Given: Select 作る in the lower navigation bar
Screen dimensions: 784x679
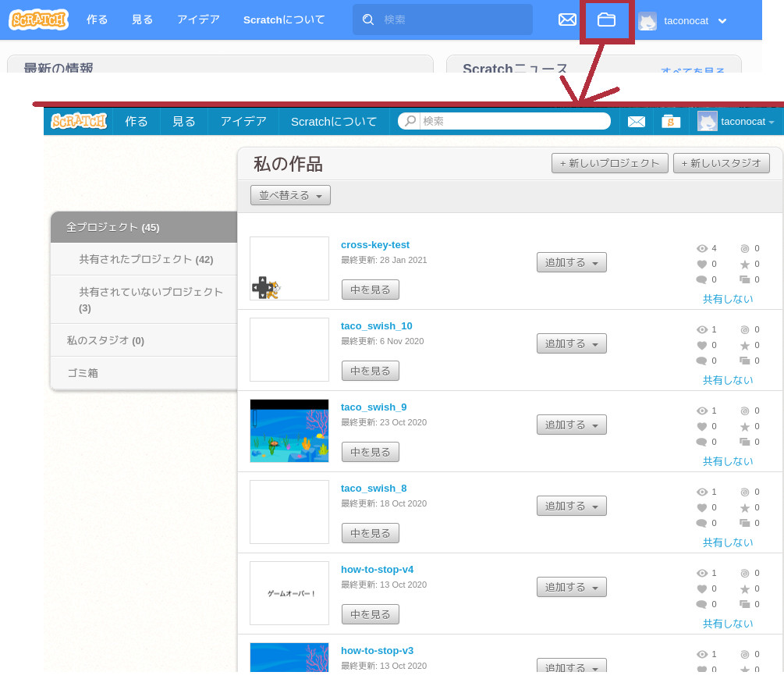Looking at the screenshot, I should 137,122.
